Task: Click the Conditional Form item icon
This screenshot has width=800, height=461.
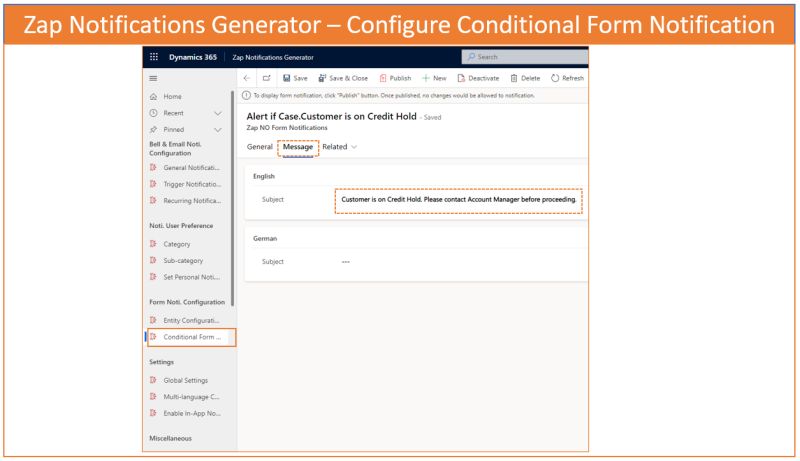Action: (153, 337)
